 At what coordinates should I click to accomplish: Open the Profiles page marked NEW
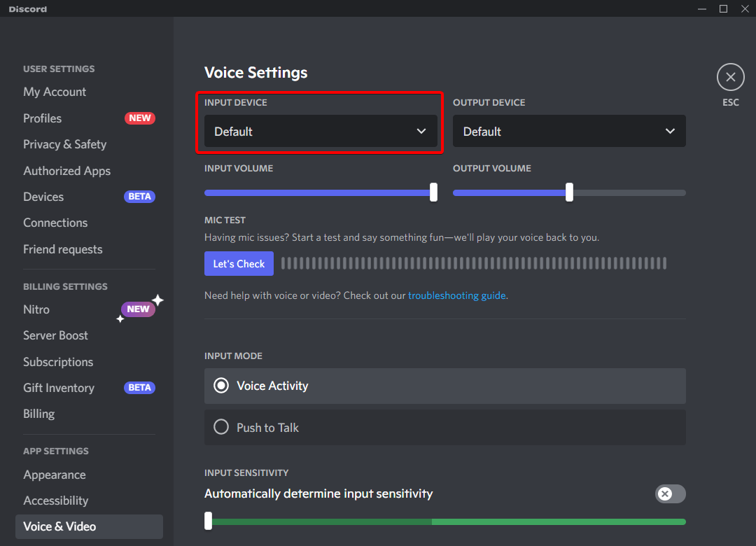(x=42, y=118)
